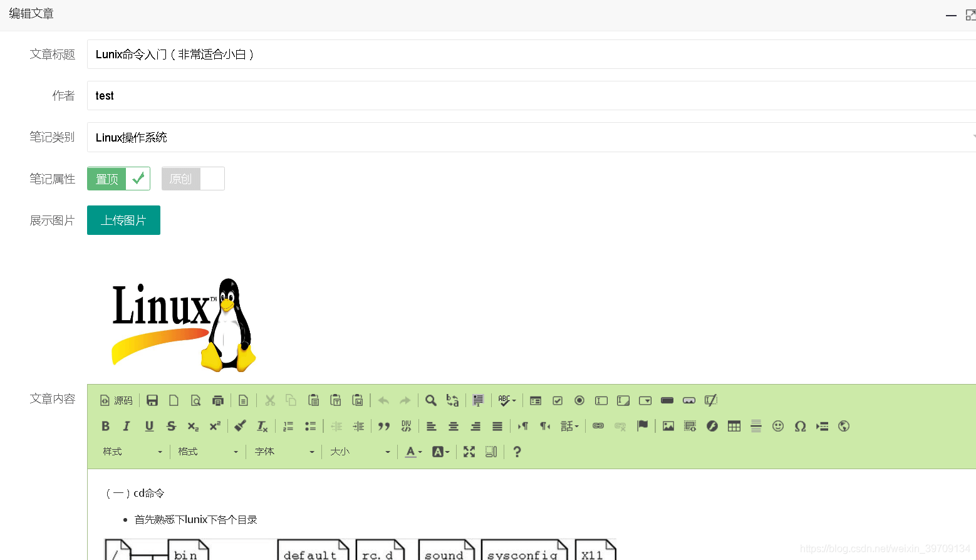This screenshot has width=976, height=560.
Task: Insert an IFrame with globe icon
Action: click(x=844, y=426)
